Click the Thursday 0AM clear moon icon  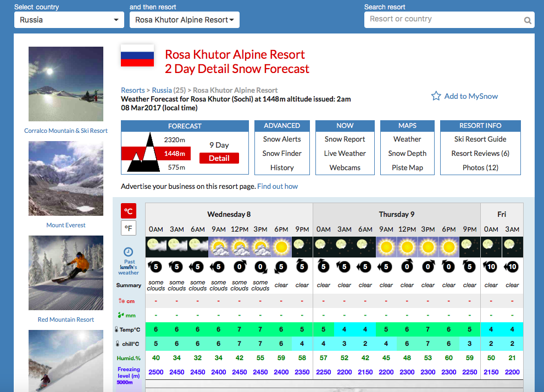[323, 247]
